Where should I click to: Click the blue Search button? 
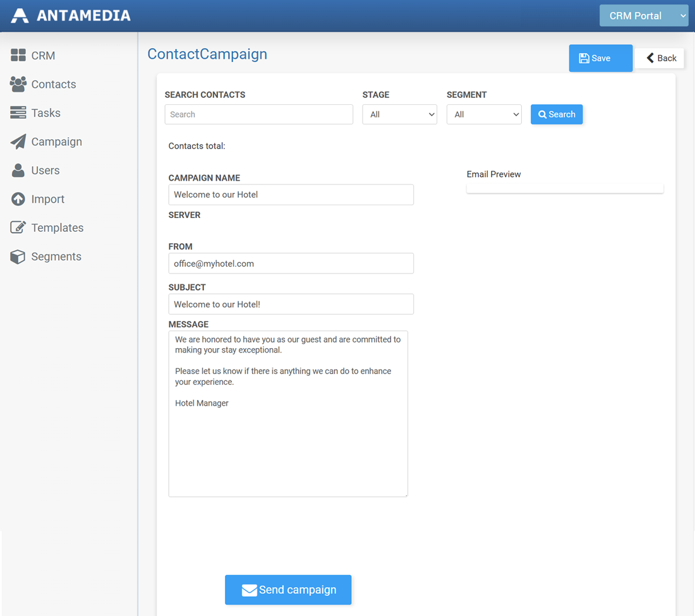coord(557,114)
